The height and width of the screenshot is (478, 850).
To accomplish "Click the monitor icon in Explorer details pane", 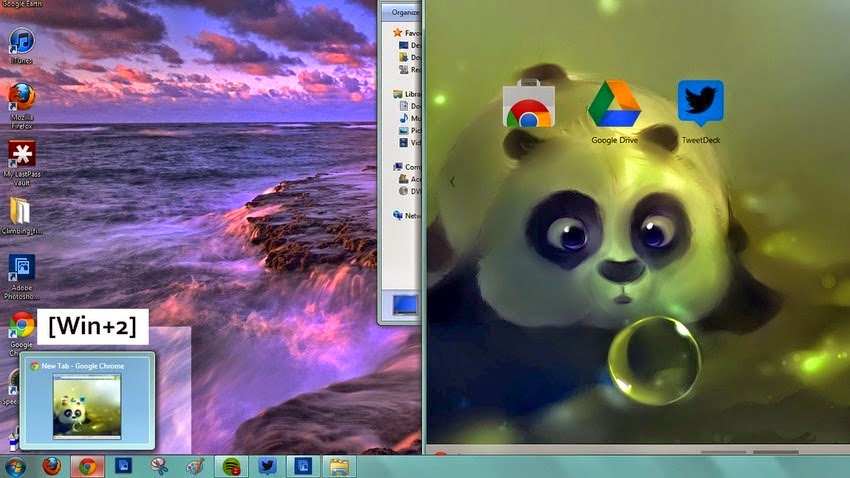I will click(405, 305).
